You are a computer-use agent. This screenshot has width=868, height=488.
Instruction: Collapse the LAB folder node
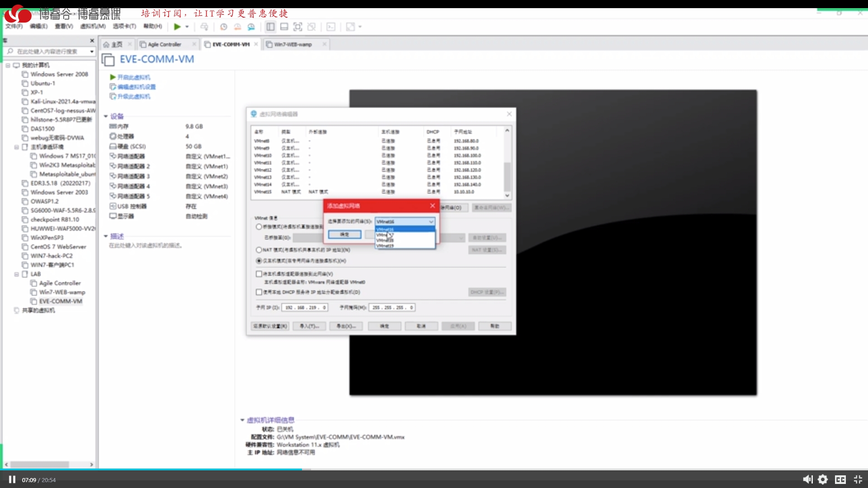coord(16,274)
